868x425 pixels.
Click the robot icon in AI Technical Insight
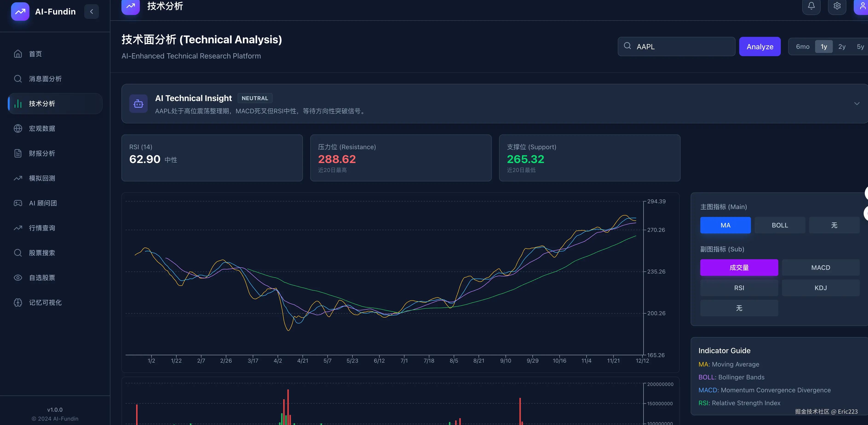138,104
